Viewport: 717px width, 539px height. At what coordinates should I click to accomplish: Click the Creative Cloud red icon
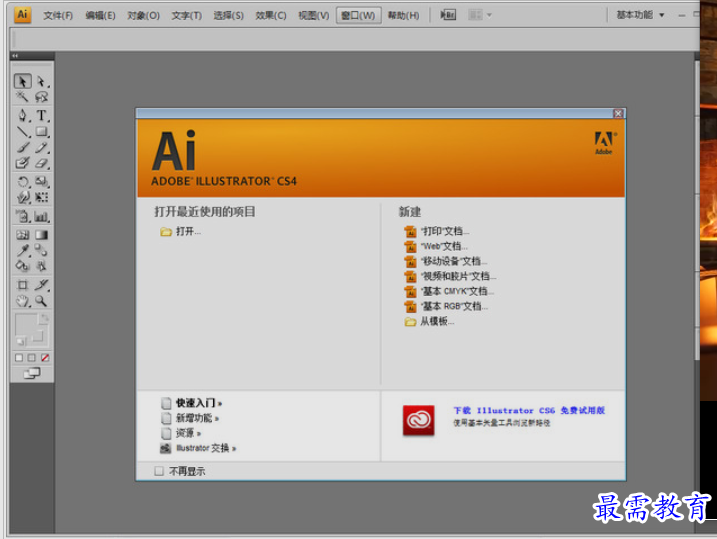tap(418, 420)
